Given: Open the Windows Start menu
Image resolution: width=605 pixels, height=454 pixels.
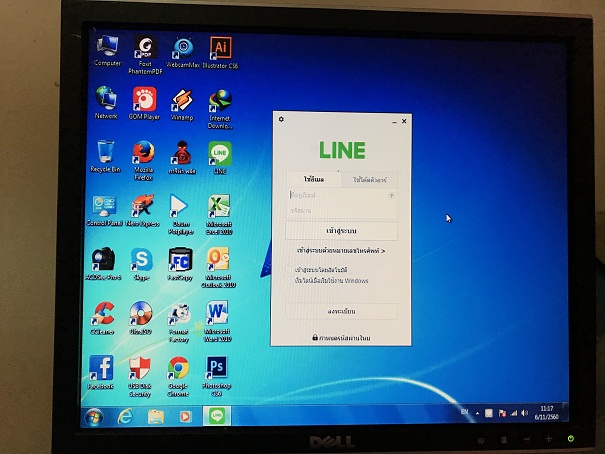Looking at the screenshot, I should 94,417.
